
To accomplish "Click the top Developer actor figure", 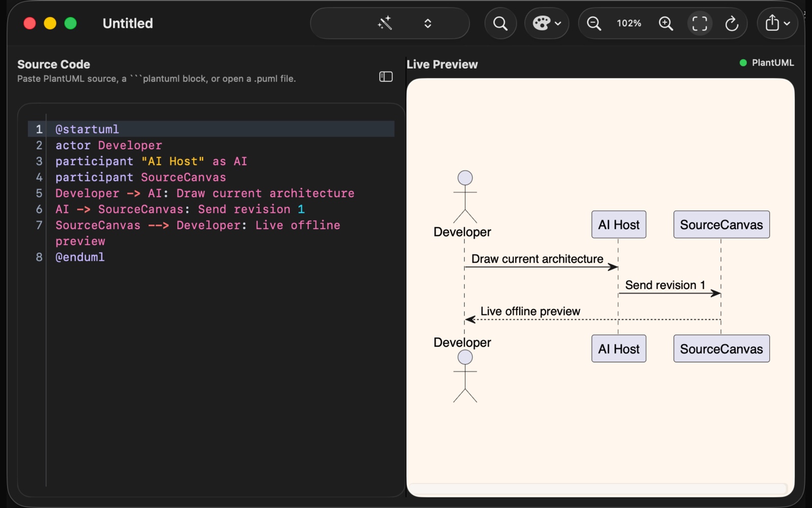I will point(465,197).
